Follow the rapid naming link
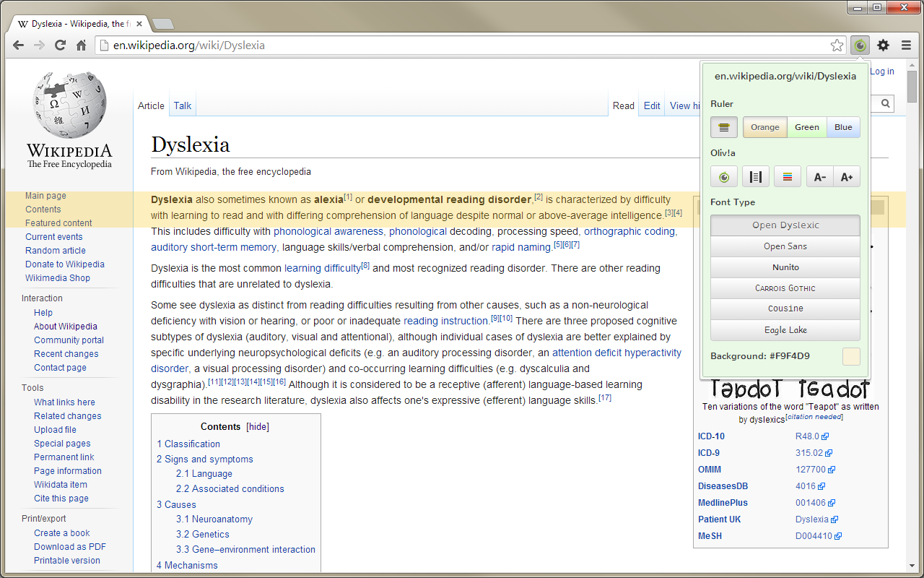Viewport: 924px width, 578px height. [522, 248]
